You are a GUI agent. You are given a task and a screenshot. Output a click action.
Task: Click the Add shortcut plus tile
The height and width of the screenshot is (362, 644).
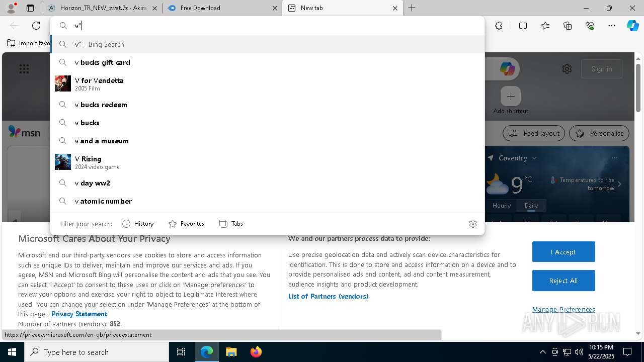tap(511, 96)
